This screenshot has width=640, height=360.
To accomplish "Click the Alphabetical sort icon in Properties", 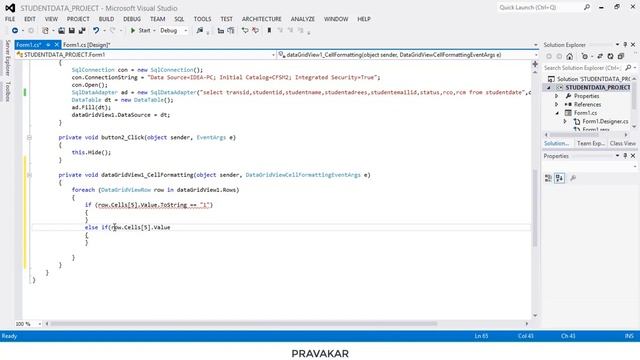I will pyautogui.click(x=560, y=178).
